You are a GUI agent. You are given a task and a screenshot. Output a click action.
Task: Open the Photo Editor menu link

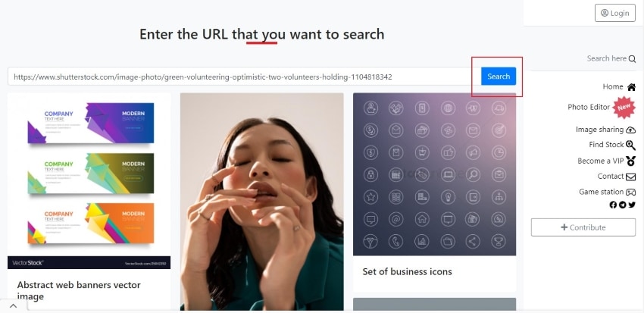click(589, 107)
